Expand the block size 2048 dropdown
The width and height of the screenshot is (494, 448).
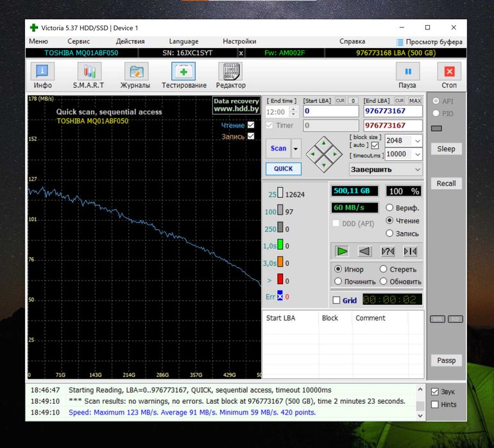417,141
